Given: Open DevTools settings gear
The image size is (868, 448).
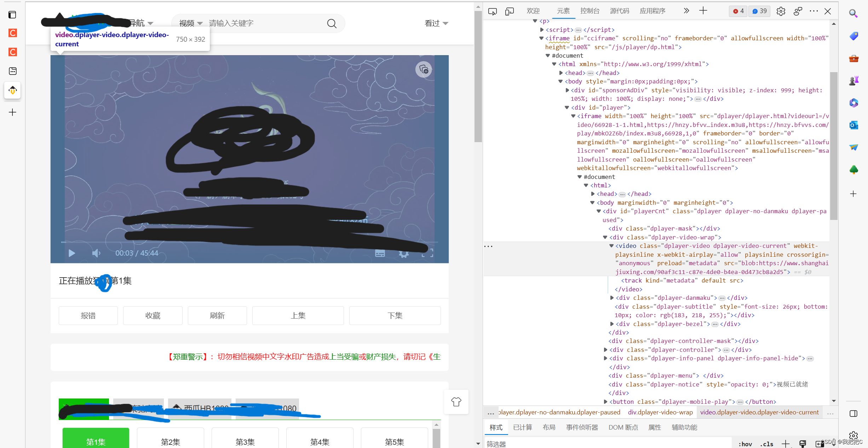Looking at the screenshot, I should 781,11.
